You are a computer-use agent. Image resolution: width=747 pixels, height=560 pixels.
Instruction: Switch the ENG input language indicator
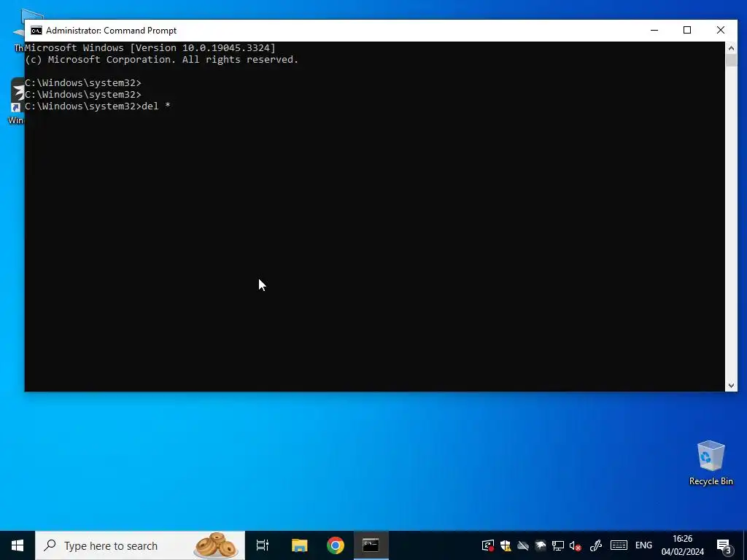tap(643, 545)
